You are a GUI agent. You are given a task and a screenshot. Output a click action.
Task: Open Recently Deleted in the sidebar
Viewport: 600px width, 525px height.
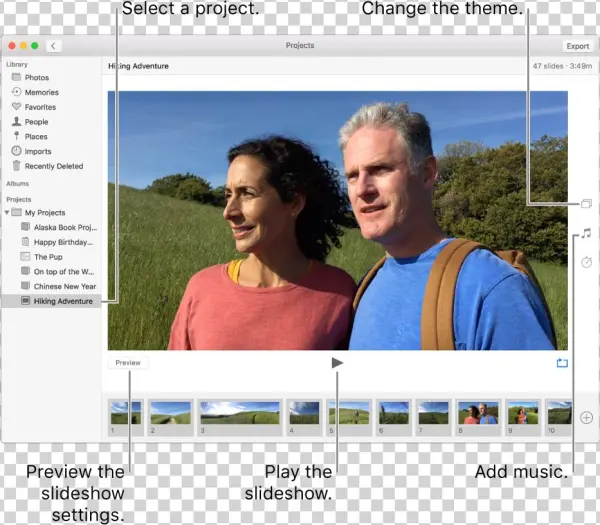[x=53, y=166]
